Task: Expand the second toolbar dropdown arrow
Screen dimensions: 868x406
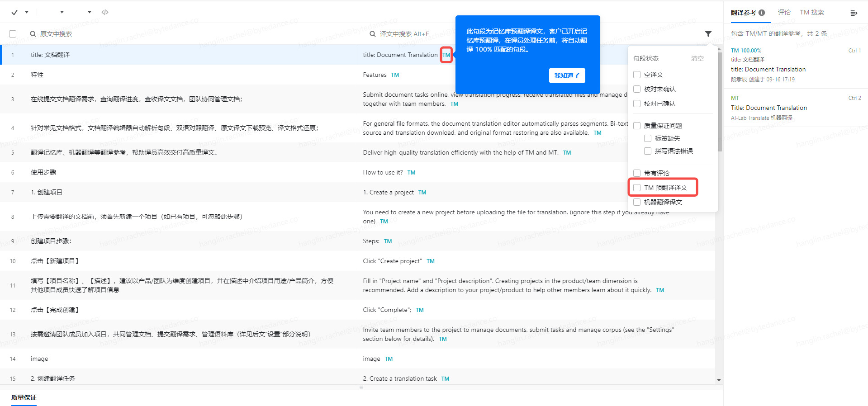Action: (x=62, y=12)
